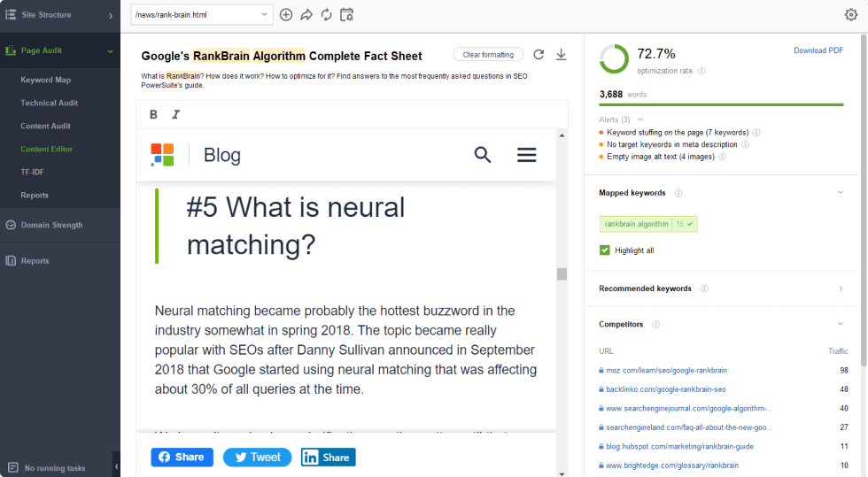Select Content Editor in sidebar
The width and height of the screenshot is (868, 477).
tap(46, 149)
